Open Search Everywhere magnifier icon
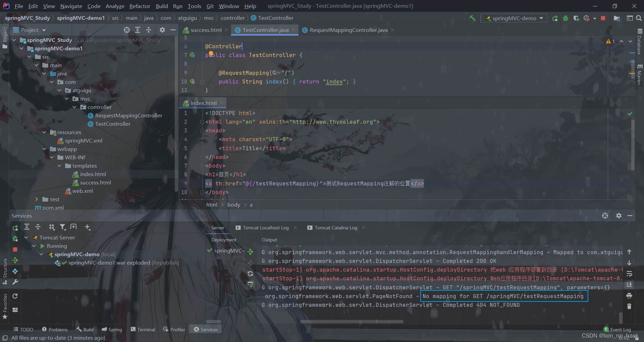Image resolution: width=644 pixels, height=342 pixels. click(x=639, y=18)
